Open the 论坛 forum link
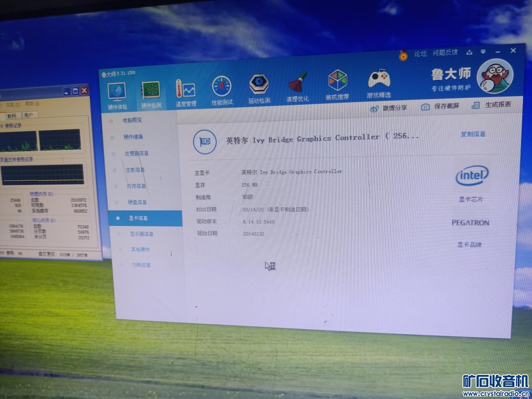The width and height of the screenshot is (532, 399). click(x=420, y=54)
